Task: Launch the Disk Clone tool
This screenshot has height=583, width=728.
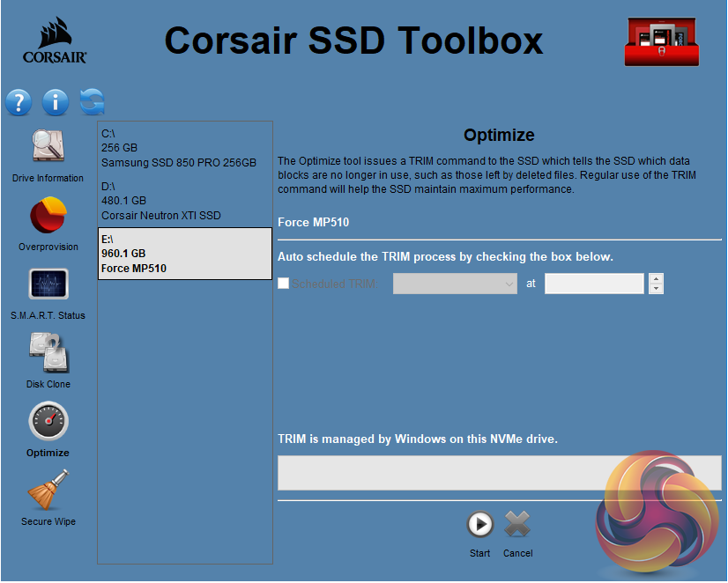Action: pyautogui.click(x=48, y=354)
